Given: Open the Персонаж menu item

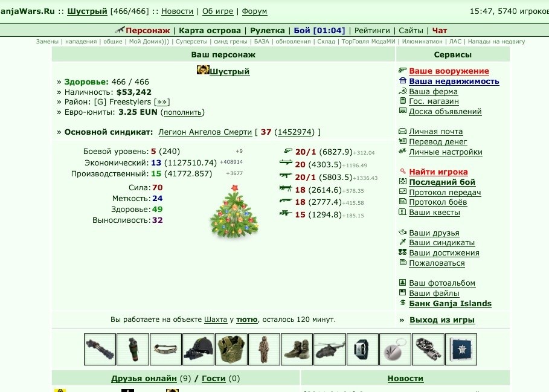Looking at the screenshot, I should tap(148, 30).
